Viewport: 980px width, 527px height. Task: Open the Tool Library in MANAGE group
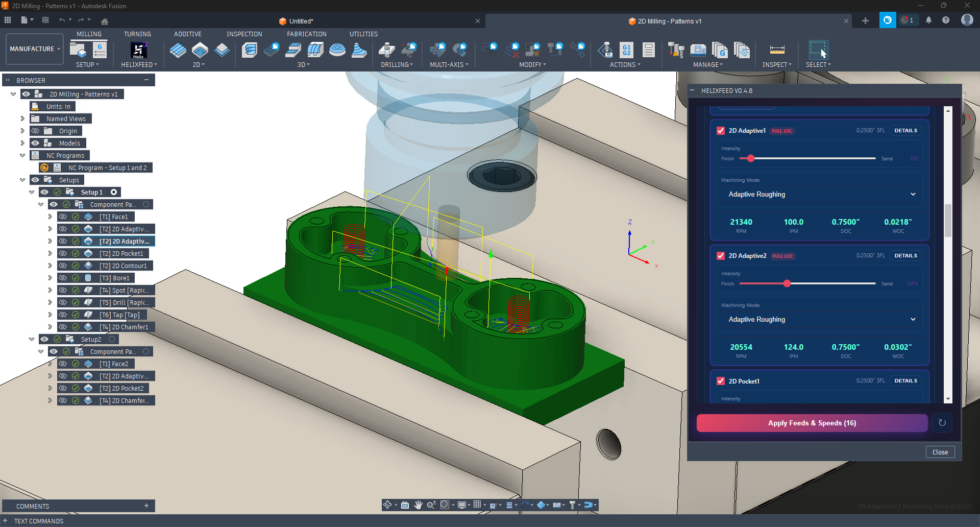click(675, 50)
